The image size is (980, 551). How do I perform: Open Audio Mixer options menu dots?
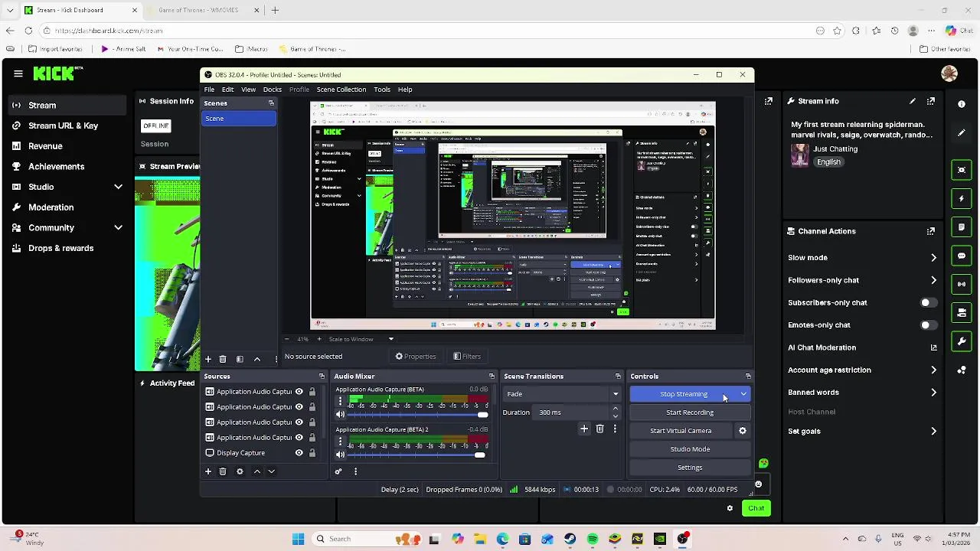pos(355,471)
